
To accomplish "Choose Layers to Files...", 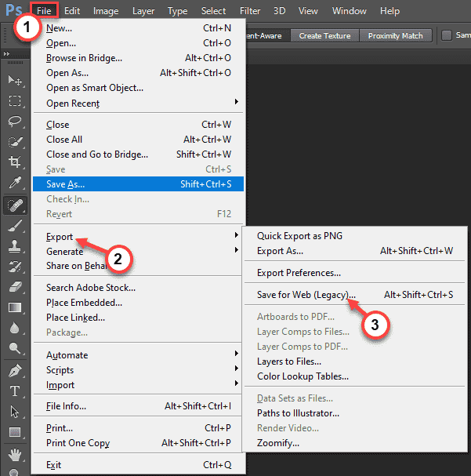I will click(x=355, y=362).
